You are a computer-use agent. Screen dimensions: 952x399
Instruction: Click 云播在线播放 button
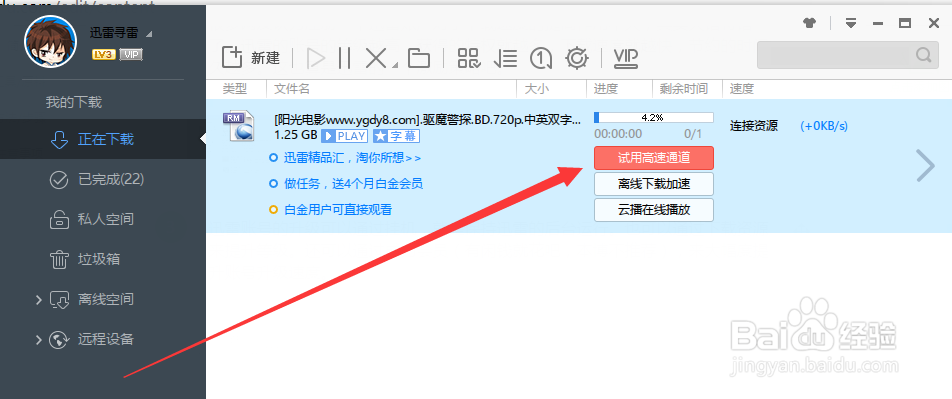click(653, 210)
